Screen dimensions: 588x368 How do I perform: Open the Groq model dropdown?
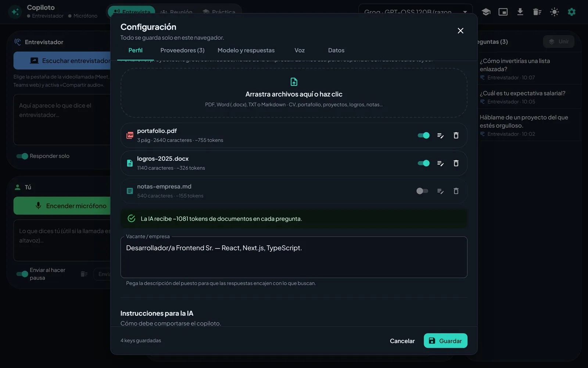[x=415, y=12]
